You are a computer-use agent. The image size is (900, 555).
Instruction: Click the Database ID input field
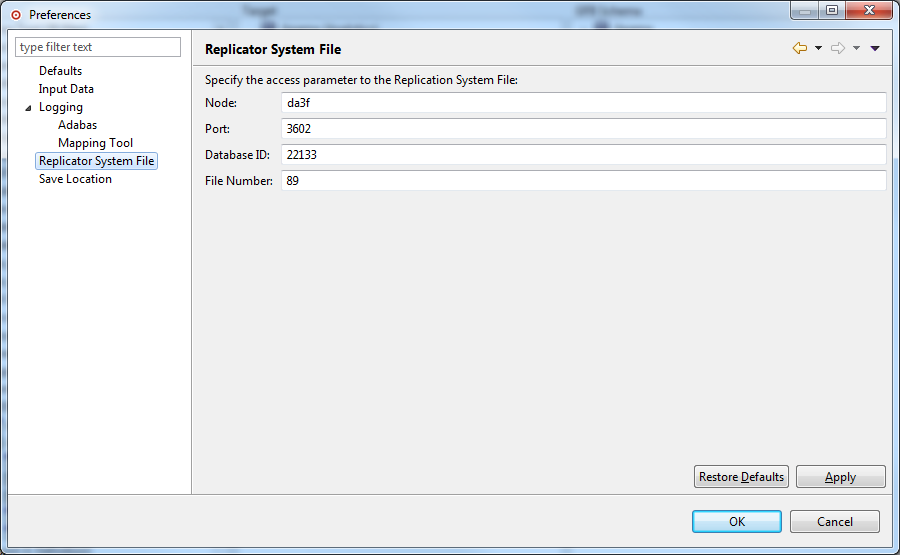pyautogui.click(x=583, y=155)
